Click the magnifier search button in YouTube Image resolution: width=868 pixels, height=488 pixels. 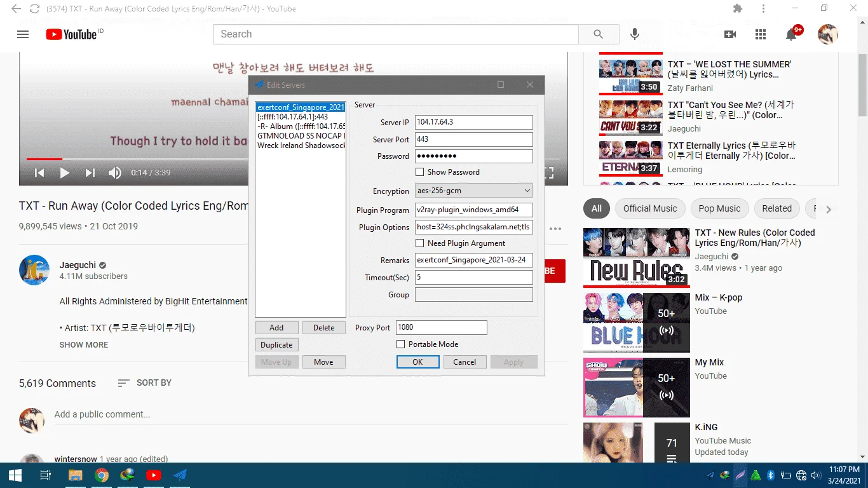pyautogui.click(x=599, y=34)
